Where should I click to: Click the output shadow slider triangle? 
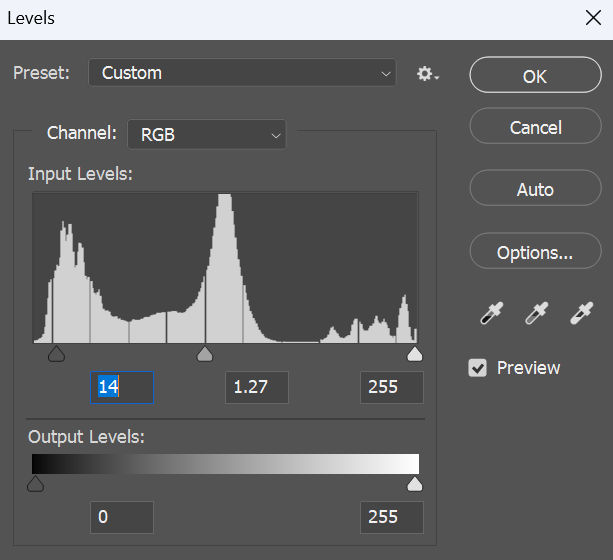(35, 483)
